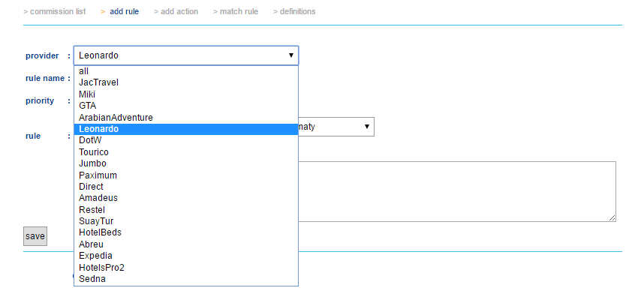Select HotelBeds provider option
This screenshot has height=291, width=644.
(x=186, y=232)
